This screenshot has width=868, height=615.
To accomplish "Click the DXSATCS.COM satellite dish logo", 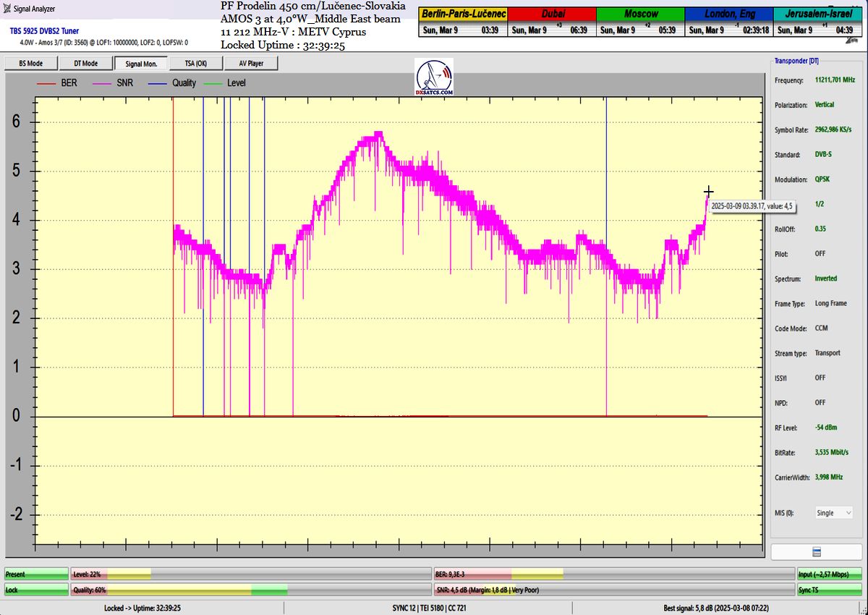I will (434, 77).
